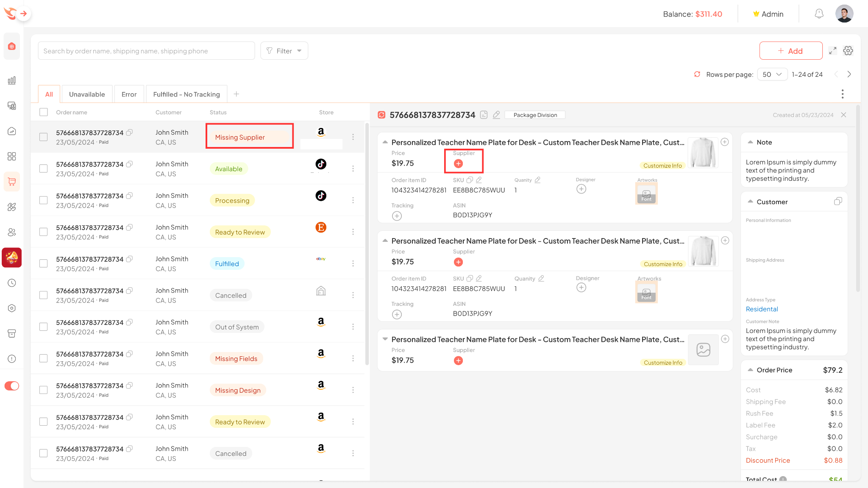This screenshot has height=488, width=868.
Task: Open the info alert sidebar icon
Action: [x=12, y=359]
